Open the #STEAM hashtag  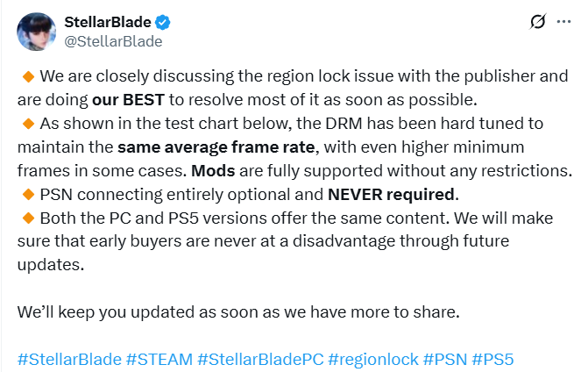click(x=159, y=359)
